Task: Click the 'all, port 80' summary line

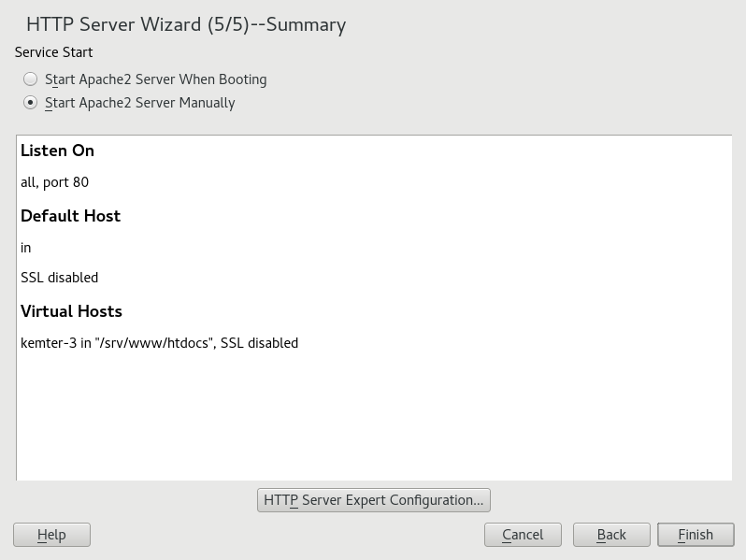Action: point(54,182)
